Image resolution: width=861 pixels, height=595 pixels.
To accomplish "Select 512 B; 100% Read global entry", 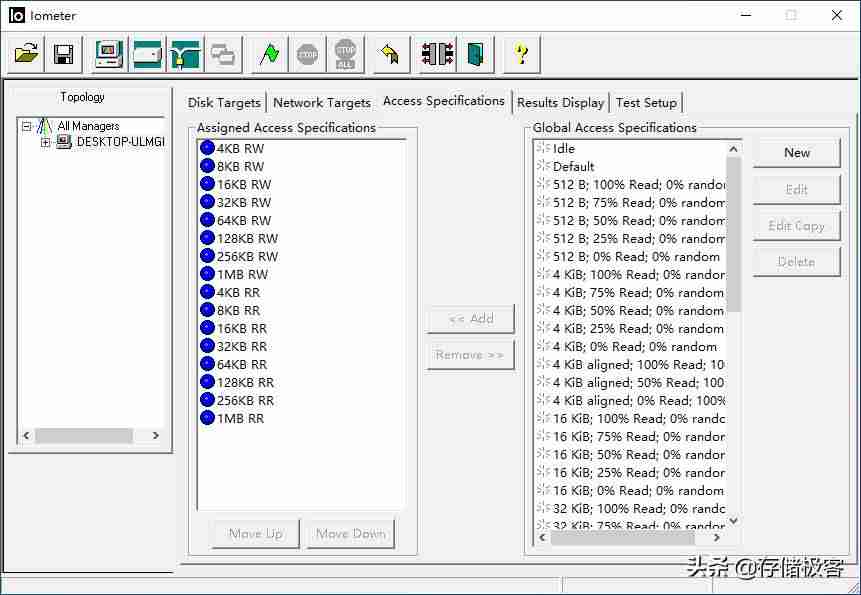I will point(631,184).
